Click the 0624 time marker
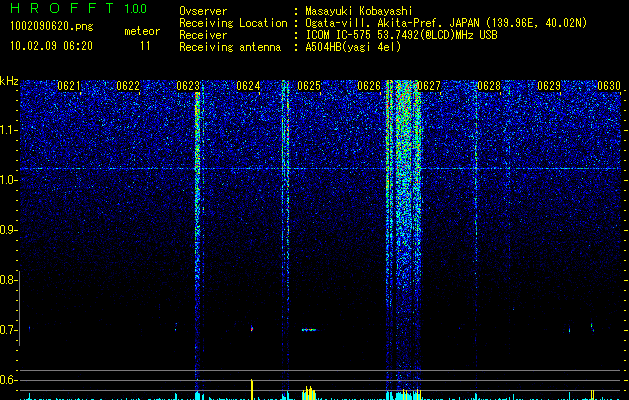Image resolution: width=629 pixels, height=400 pixels. 248,86
